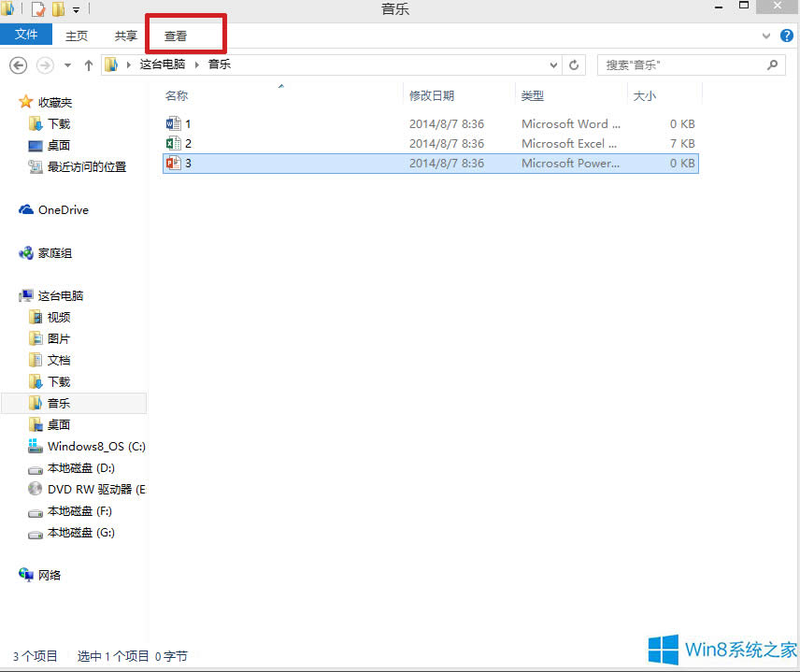800x672 pixels.
Task: Click inside the 搜索"音乐" search box
Action: (682, 64)
